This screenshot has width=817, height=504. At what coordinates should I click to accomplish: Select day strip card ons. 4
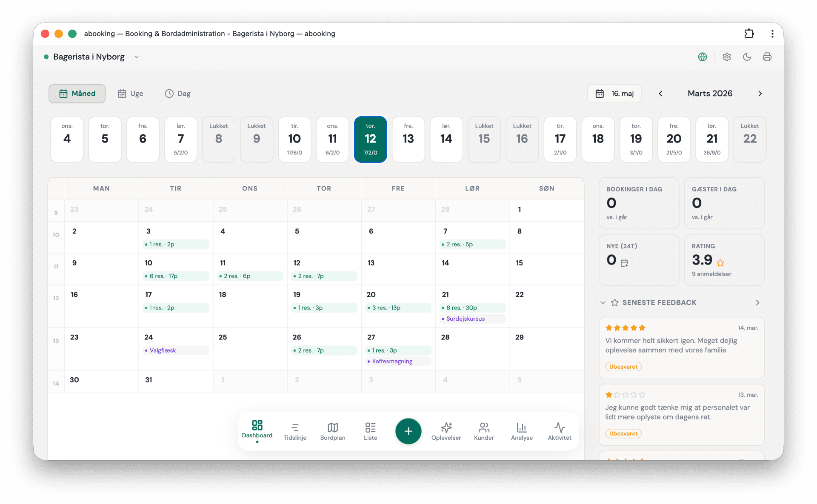pos(67,139)
